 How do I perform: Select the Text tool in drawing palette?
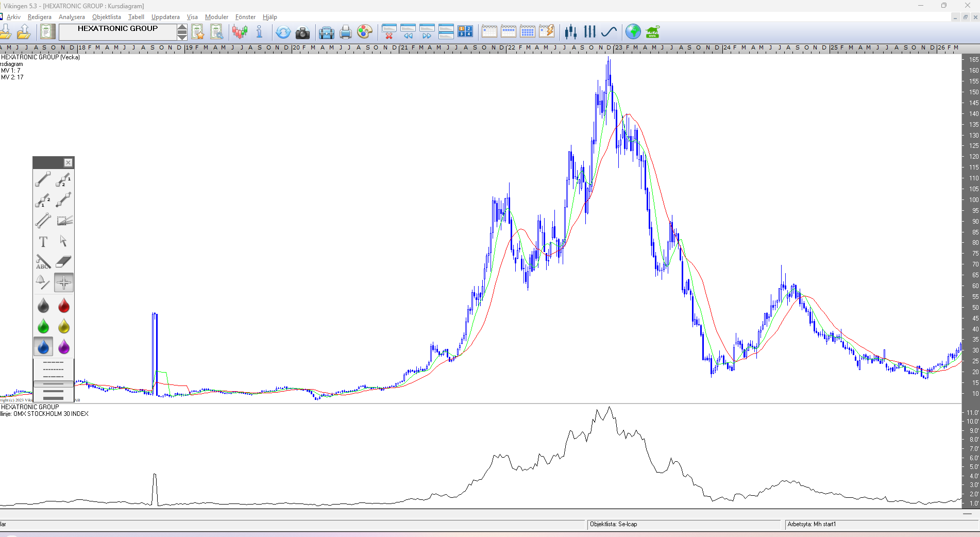pos(43,241)
